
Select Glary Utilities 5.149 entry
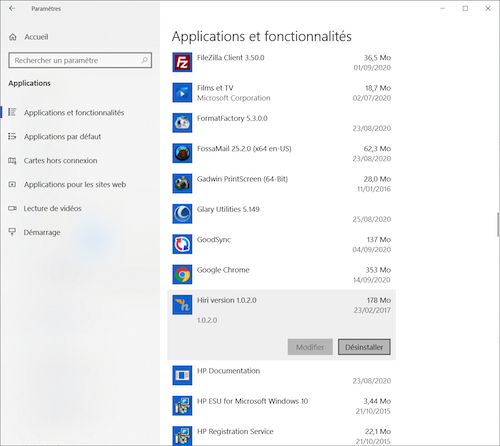(x=281, y=214)
